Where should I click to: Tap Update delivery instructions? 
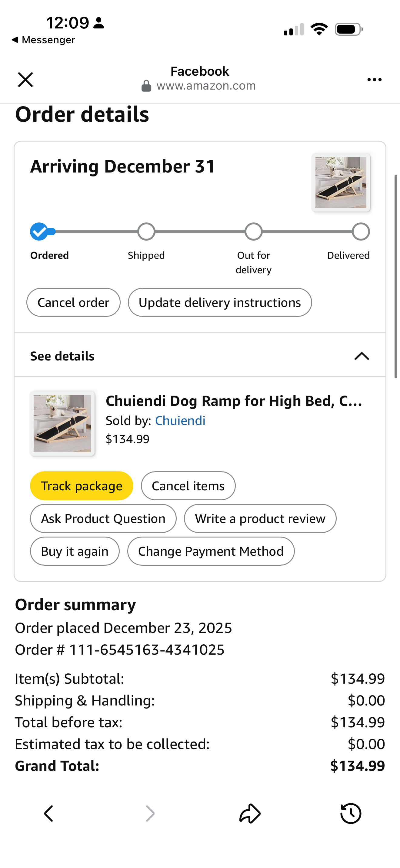(x=220, y=302)
